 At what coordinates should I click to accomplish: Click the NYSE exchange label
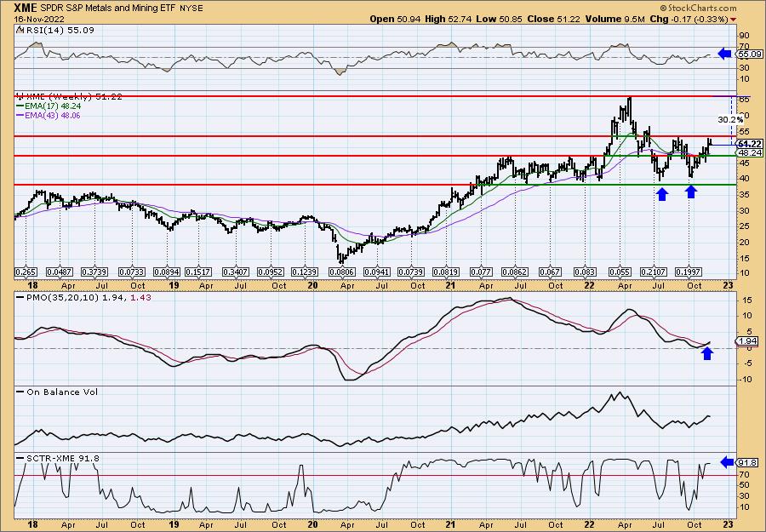(191, 9)
